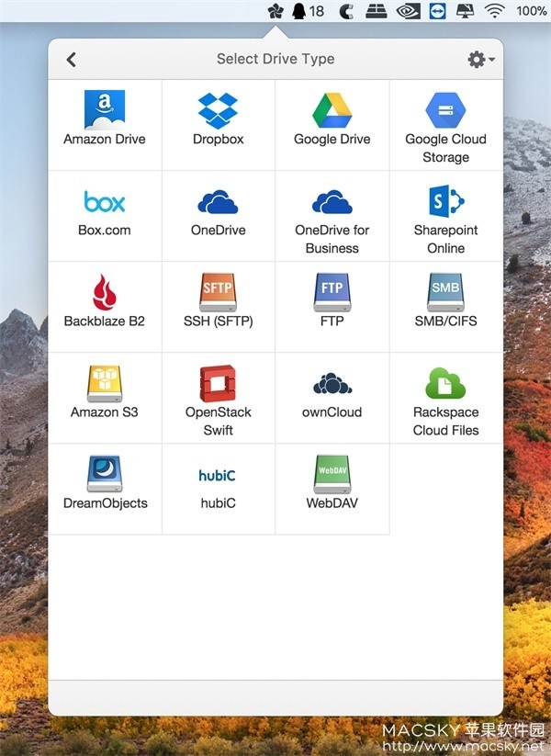Open the TeamViewer menu bar icon
Image resolution: width=551 pixels, height=756 pixels.
pos(437,11)
